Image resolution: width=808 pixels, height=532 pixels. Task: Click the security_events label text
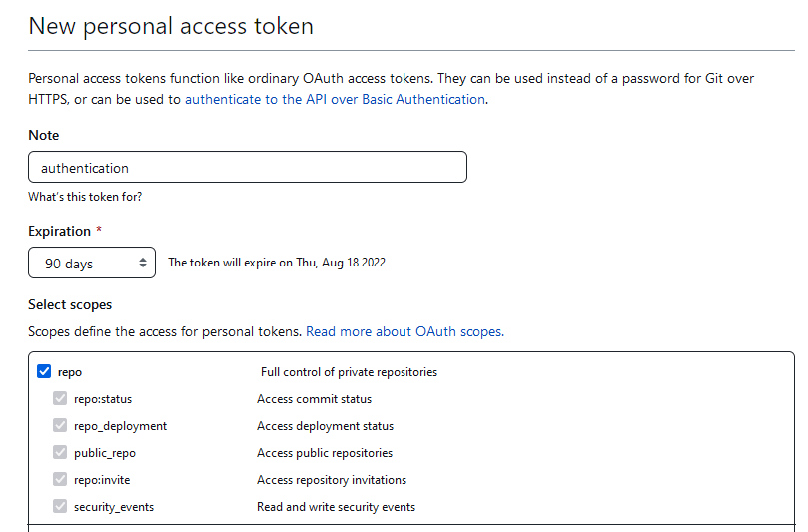[x=114, y=507]
